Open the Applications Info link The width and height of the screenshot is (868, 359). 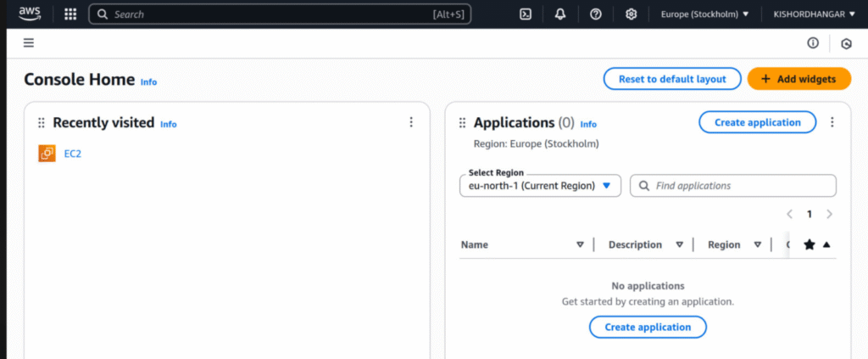point(588,124)
